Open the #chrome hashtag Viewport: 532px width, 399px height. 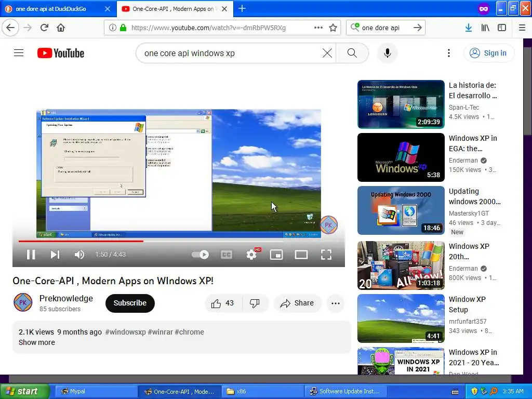(190, 332)
